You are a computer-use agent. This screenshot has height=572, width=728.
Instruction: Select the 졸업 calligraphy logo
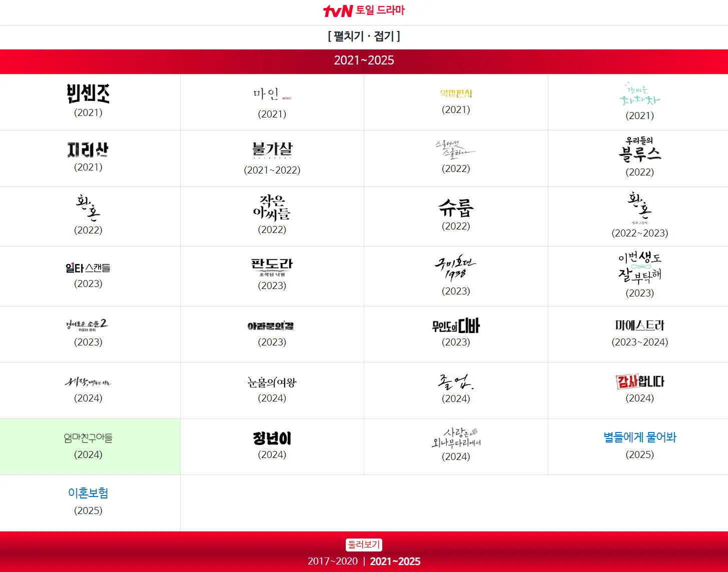(455, 382)
